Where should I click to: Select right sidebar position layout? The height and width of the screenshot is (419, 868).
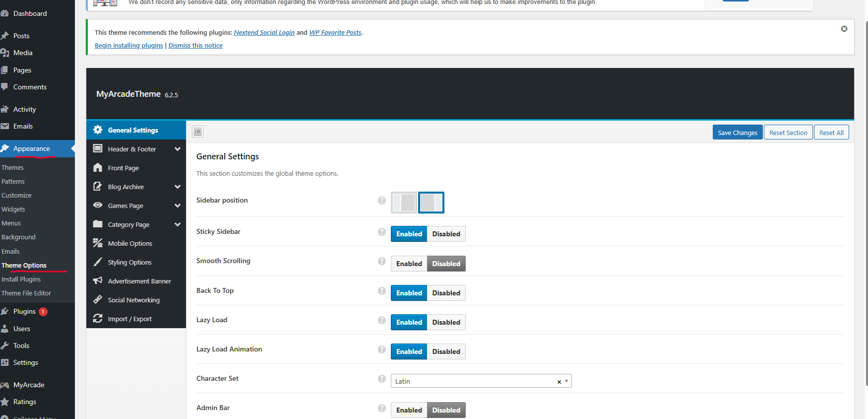(431, 203)
